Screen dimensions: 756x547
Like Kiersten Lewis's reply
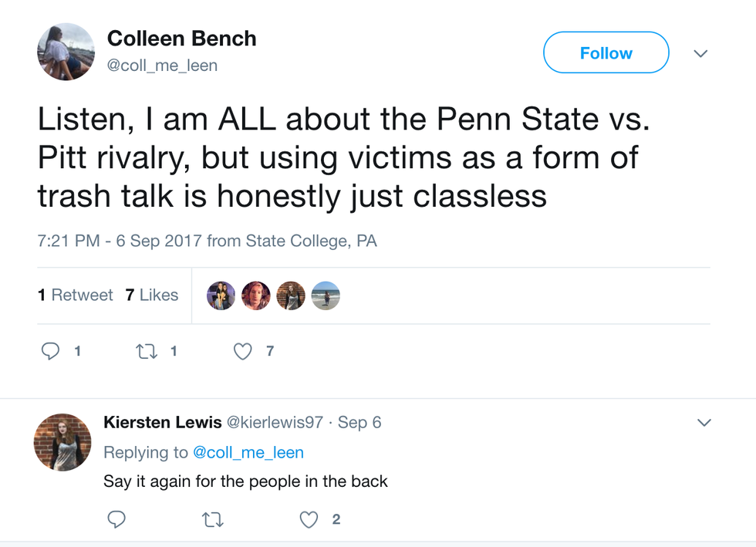point(309,520)
